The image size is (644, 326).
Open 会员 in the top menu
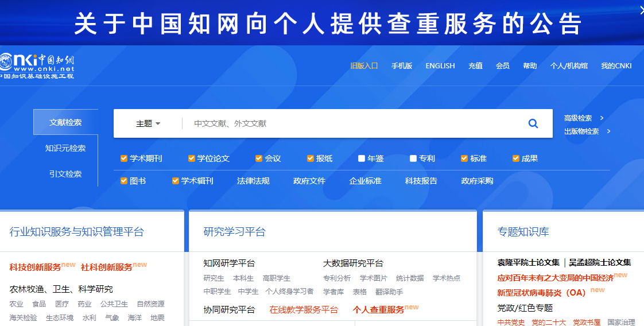point(502,65)
